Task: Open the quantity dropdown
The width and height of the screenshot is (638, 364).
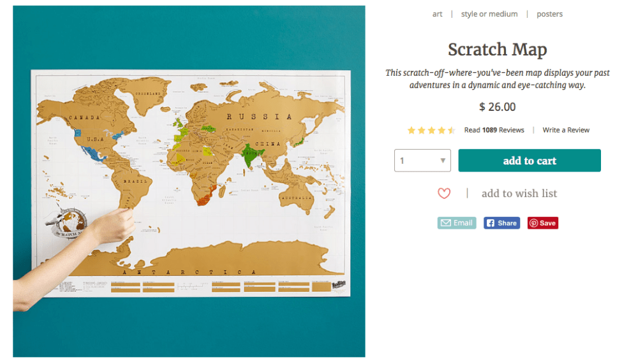Action: coord(422,161)
